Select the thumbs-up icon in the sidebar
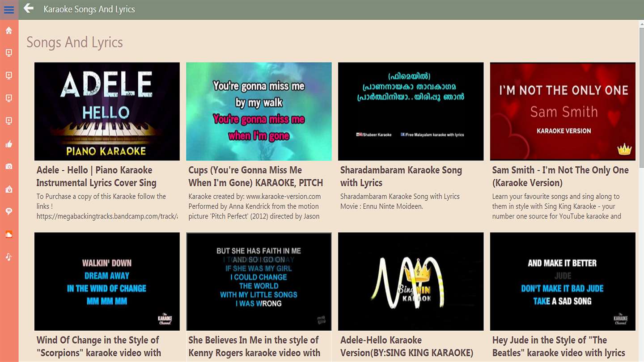The height and width of the screenshot is (362, 644). click(x=9, y=144)
